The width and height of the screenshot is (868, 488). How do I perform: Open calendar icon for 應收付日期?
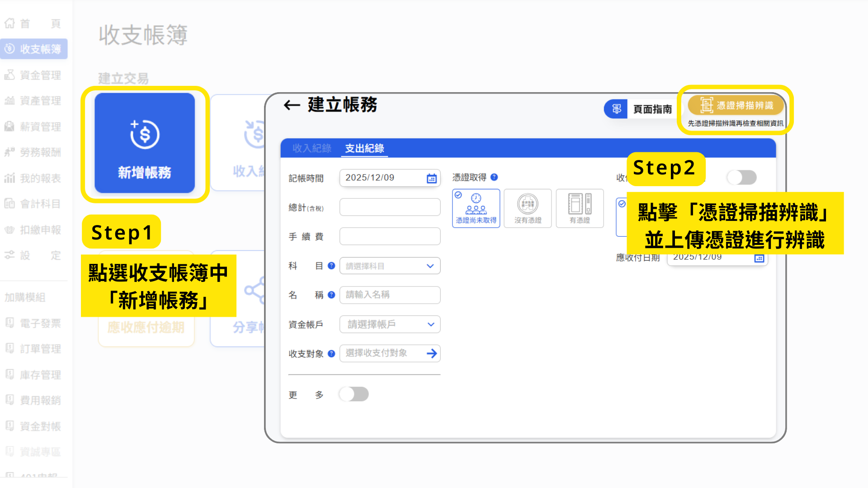[x=759, y=258]
